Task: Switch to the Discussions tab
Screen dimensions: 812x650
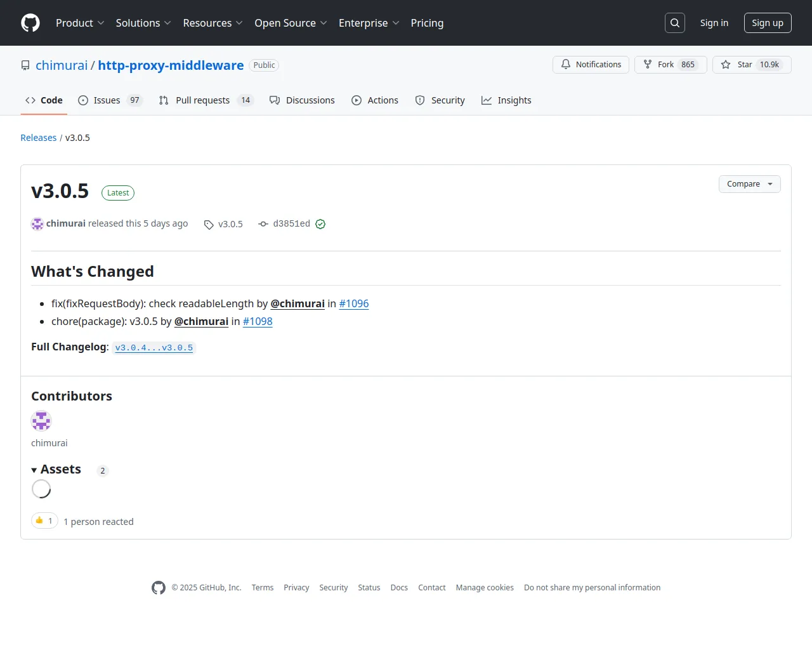Action: [302, 100]
